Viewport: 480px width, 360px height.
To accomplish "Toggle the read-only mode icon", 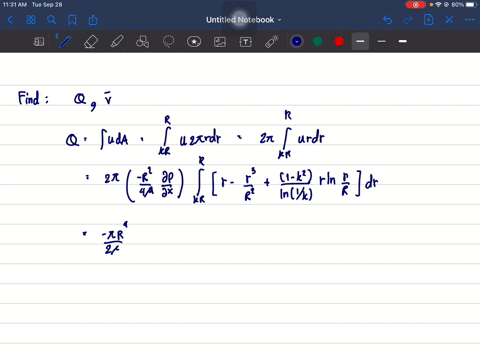I will 39,42.
